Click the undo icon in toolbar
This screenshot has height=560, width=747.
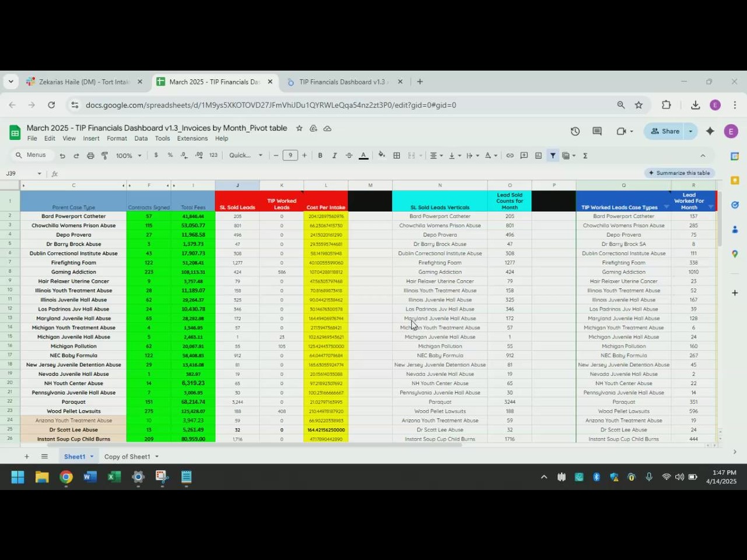click(62, 156)
